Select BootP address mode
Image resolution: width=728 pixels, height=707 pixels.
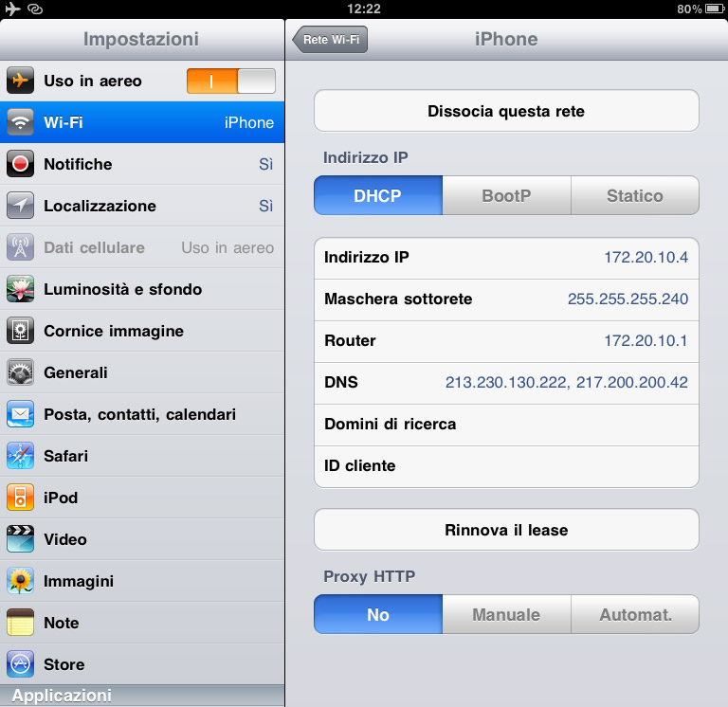coord(506,195)
